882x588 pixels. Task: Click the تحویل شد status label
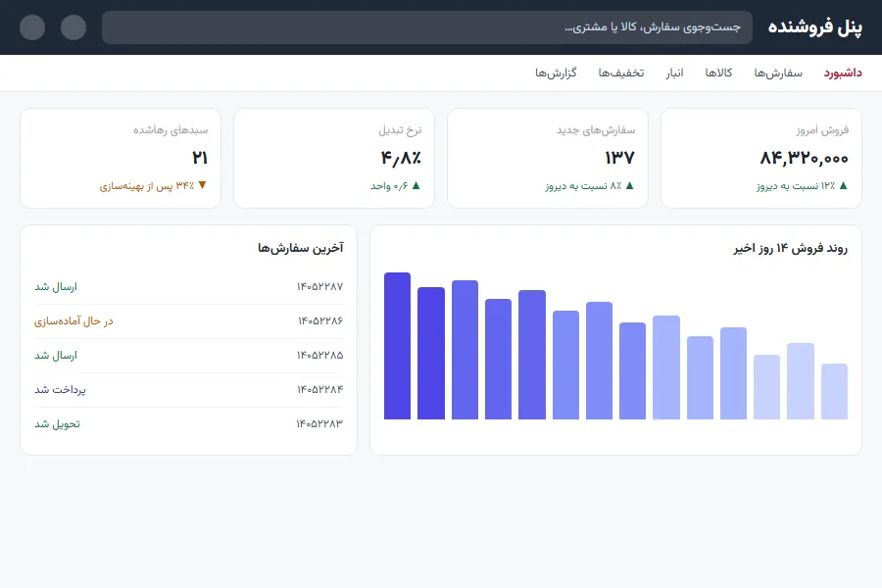coord(58,423)
